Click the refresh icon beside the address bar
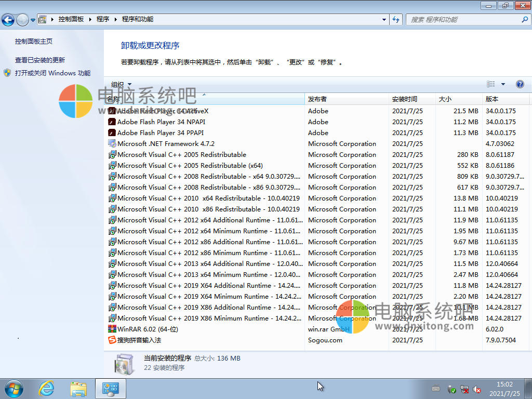The height and width of the screenshot is (399, 532). click(x=395, y=19)
